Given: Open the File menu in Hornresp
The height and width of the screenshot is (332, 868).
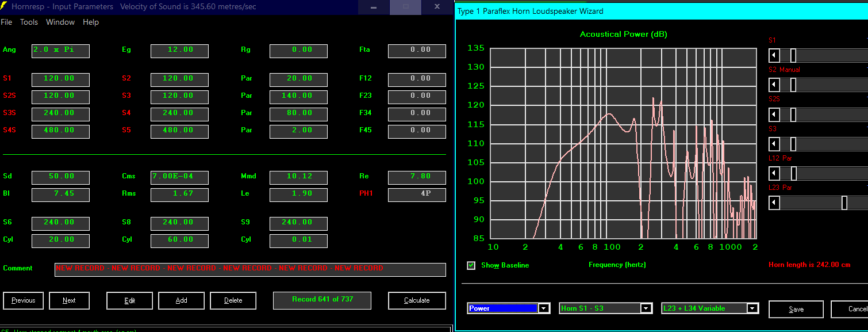Looking at the screenshot, I should click(x=6, y=22).
